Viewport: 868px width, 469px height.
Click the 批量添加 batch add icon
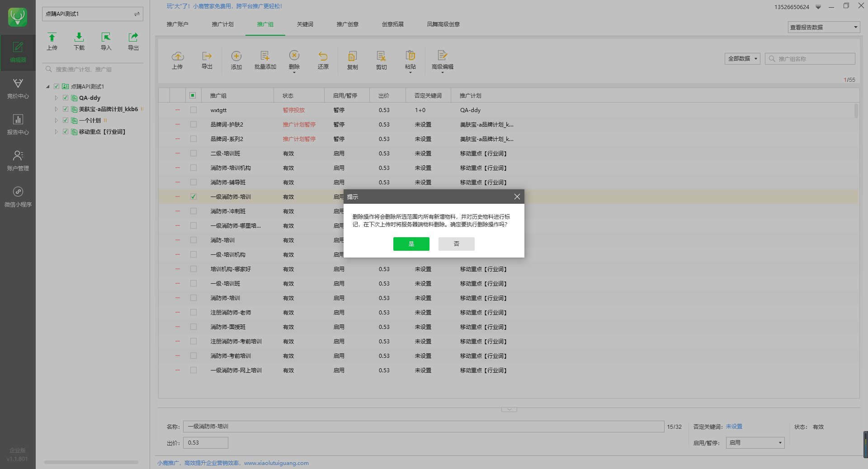pos(265,56)
